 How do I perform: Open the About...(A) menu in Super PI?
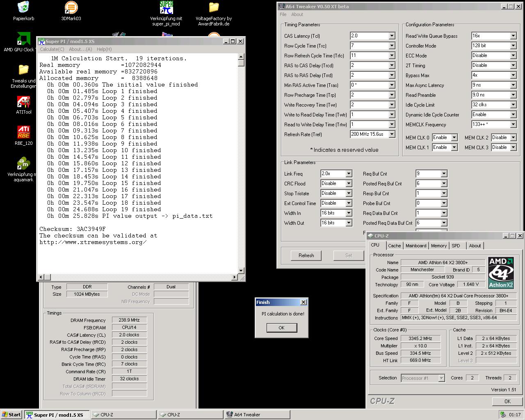click(x=80, y=49)
